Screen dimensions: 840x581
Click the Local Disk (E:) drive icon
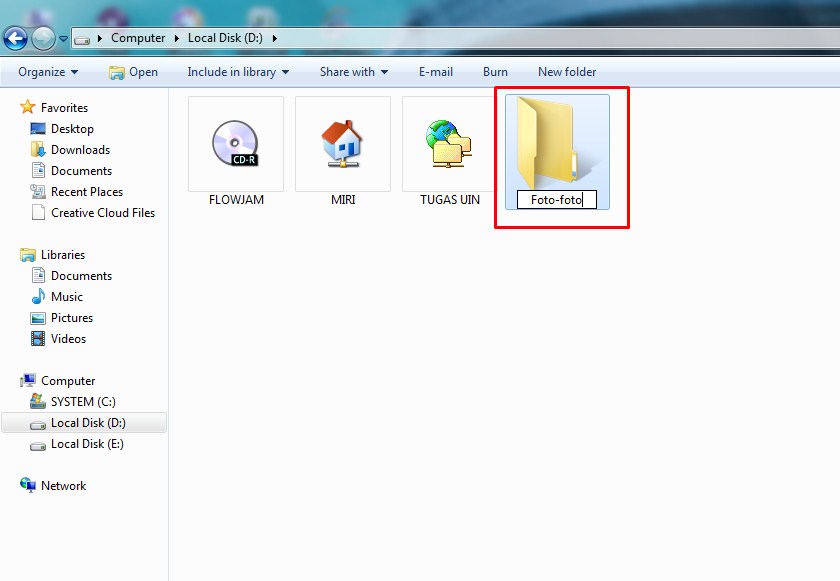(x=38, y=445)
